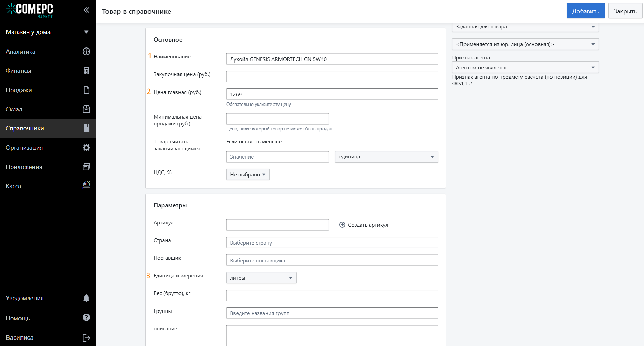Open the Приложения menu section
The height and width of the screenshot is (346, 644).
pyautogui.click(x=48, y=167)
